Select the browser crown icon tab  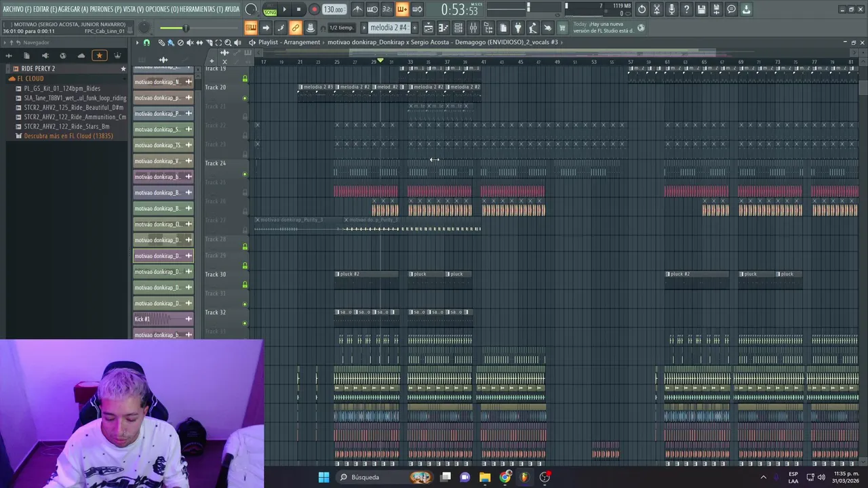coord(117,56)
